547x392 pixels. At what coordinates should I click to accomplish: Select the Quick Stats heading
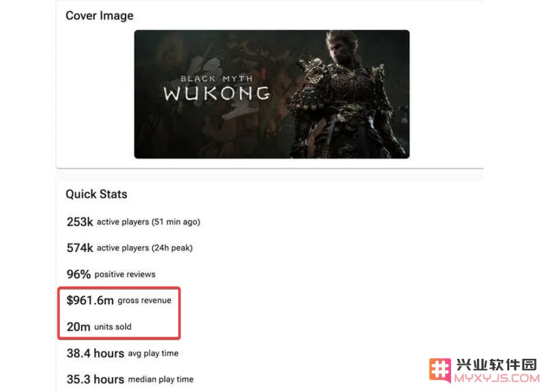tap(97, 194)
